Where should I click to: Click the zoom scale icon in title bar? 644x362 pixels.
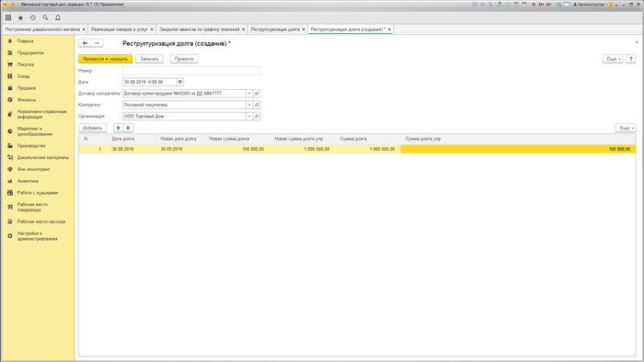(558, 5)
